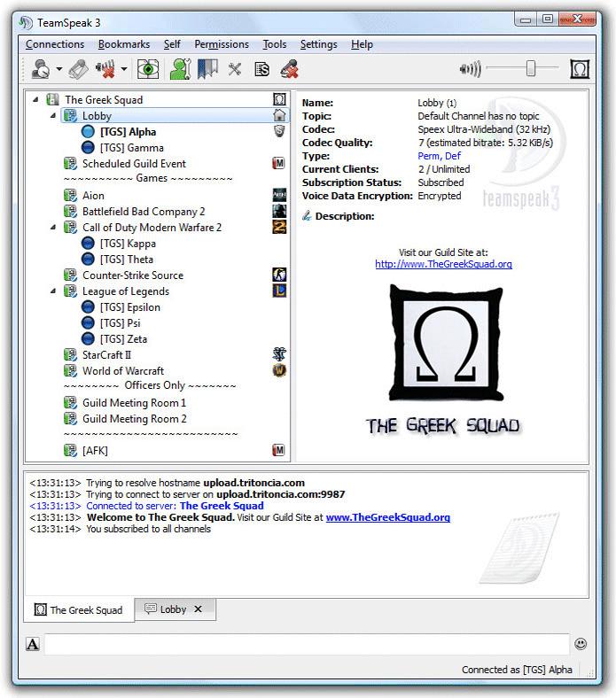Click the chat message input field
This screenshot has height=698, width=616.
click(x=306, y=644)
